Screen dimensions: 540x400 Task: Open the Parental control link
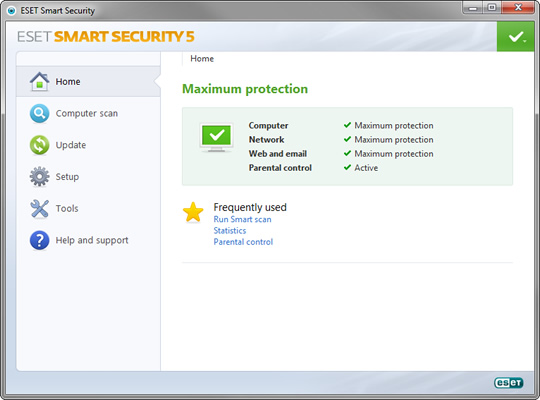pos(243,242)
